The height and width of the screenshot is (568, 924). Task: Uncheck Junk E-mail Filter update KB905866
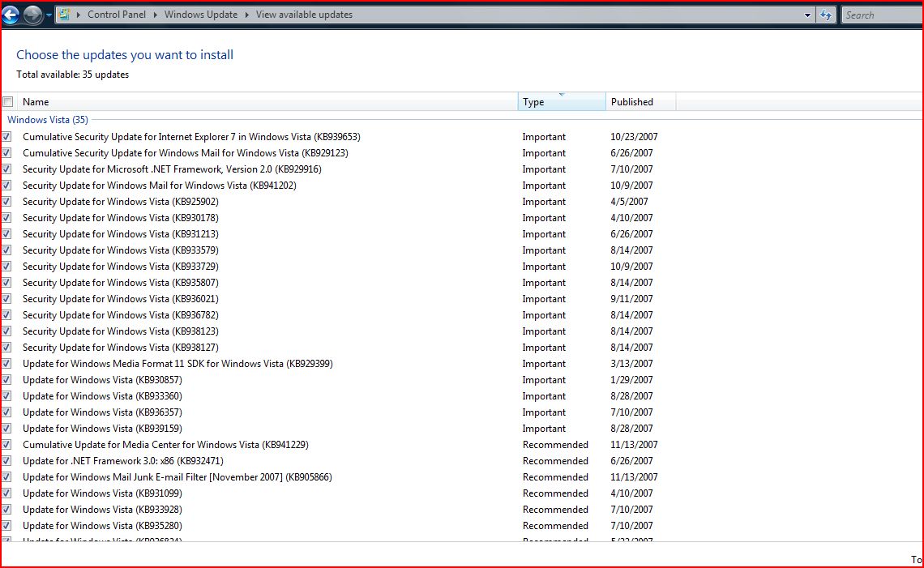[x=6, y=477]
